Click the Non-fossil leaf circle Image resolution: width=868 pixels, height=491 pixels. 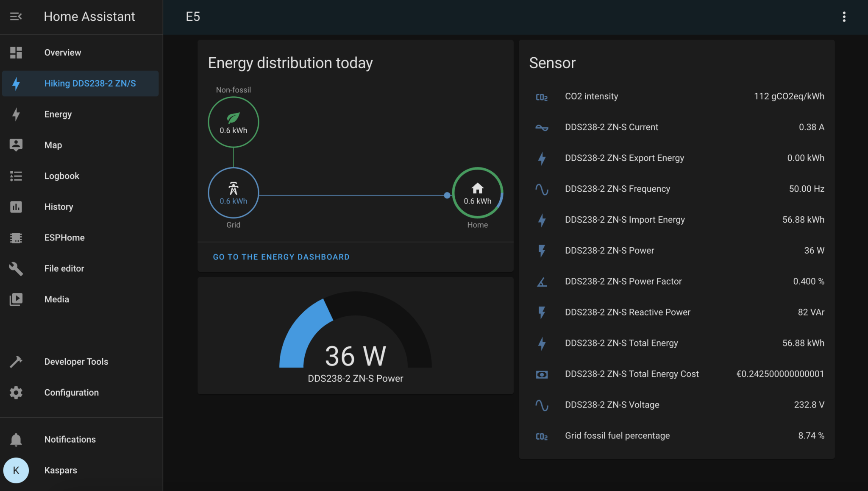click(x=233, y=122)
